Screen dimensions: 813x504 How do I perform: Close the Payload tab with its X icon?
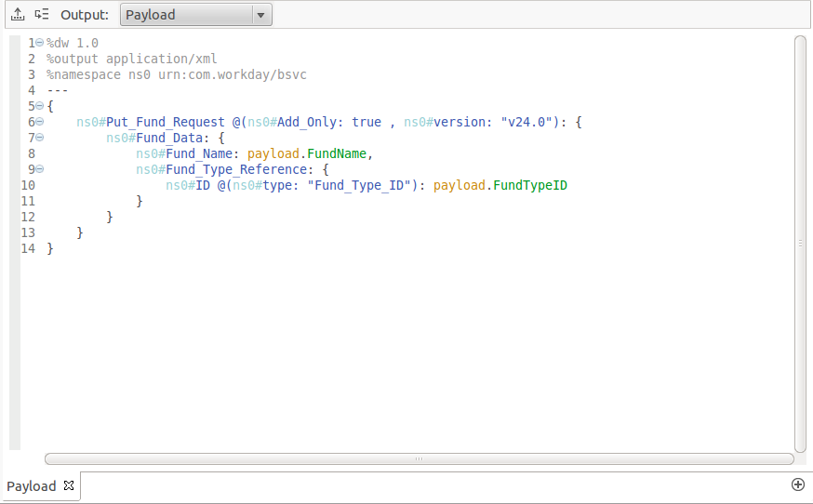tap(69, 486)
